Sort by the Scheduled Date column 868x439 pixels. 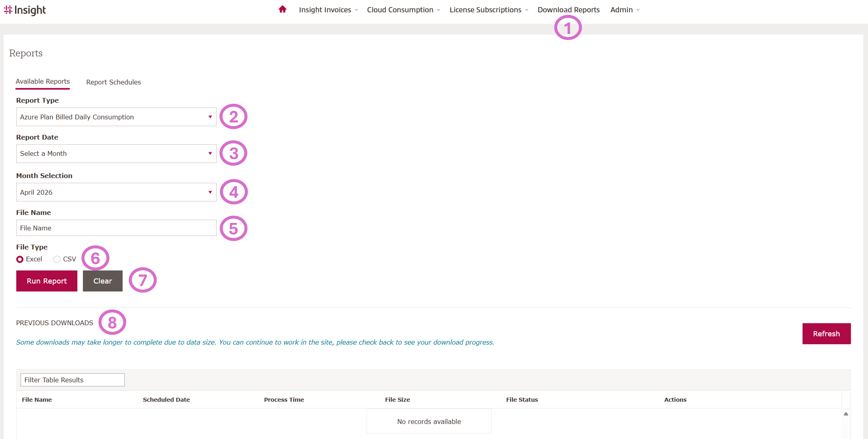pos(166,400)
